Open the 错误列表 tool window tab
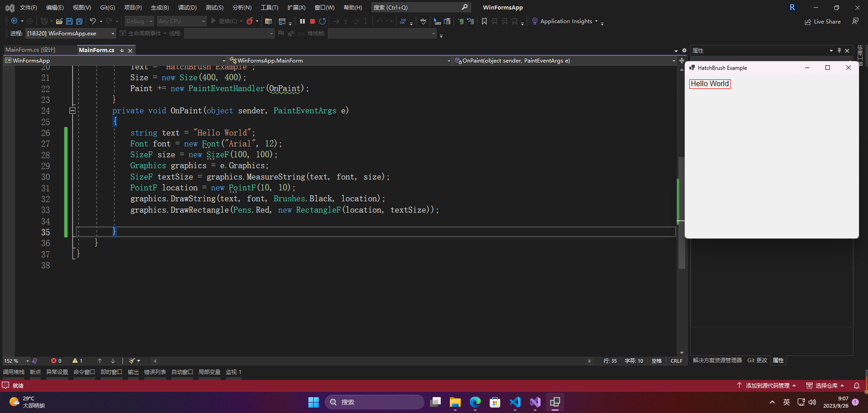868x413 pixels. (155, 372)
